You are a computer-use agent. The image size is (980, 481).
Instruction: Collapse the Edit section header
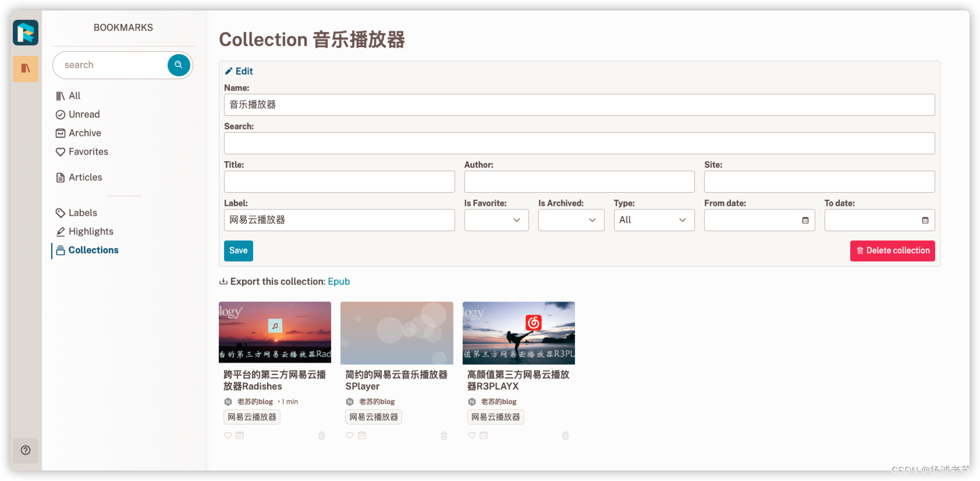pos(239,72)
